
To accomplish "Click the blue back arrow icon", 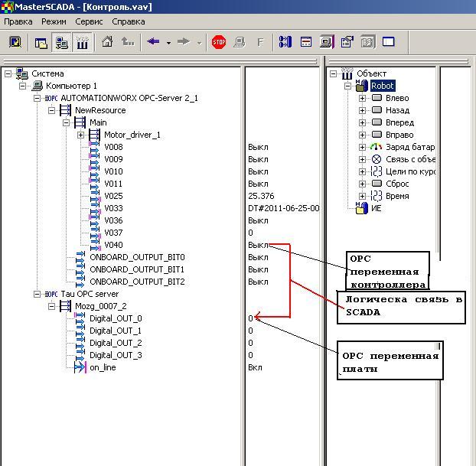I will (153, 42).
